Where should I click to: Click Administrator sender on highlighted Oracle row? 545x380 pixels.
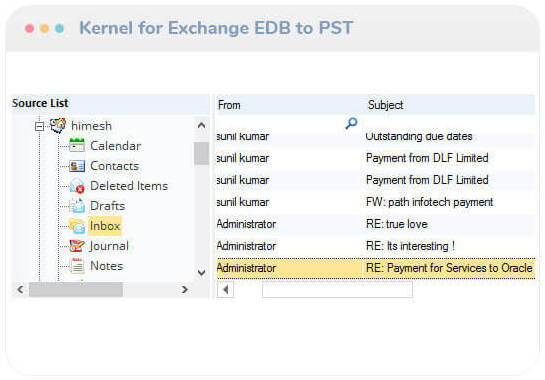(246, 268)
